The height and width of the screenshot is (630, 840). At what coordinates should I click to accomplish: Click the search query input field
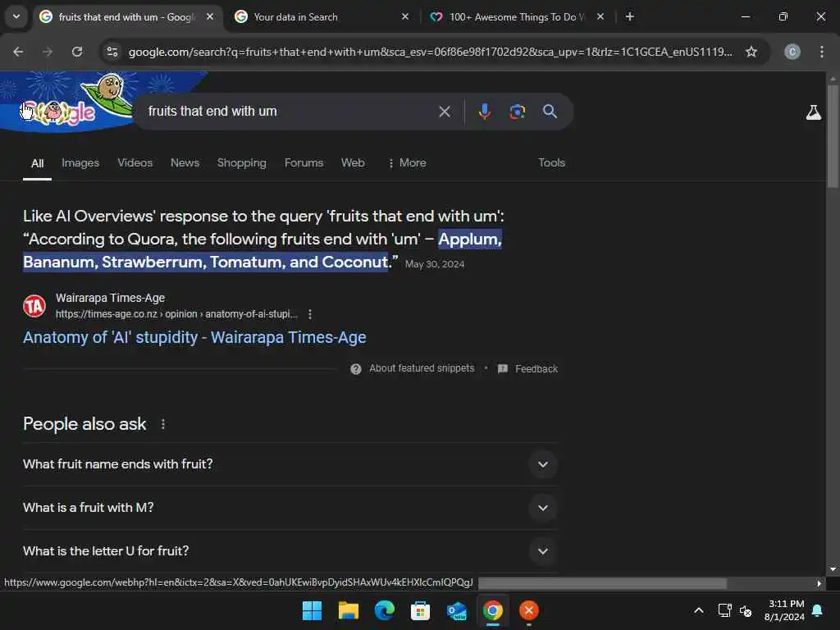click(290, 112)
